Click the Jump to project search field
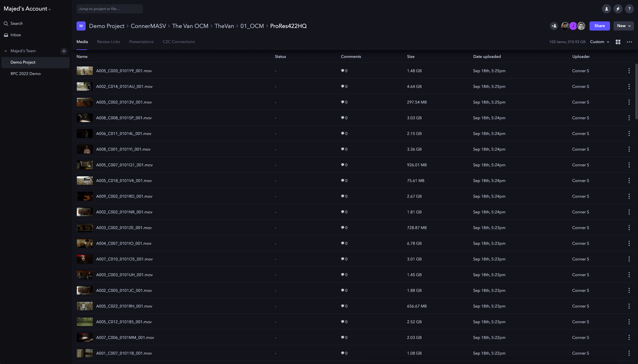The image size is (638, 364). click(109, 9)
